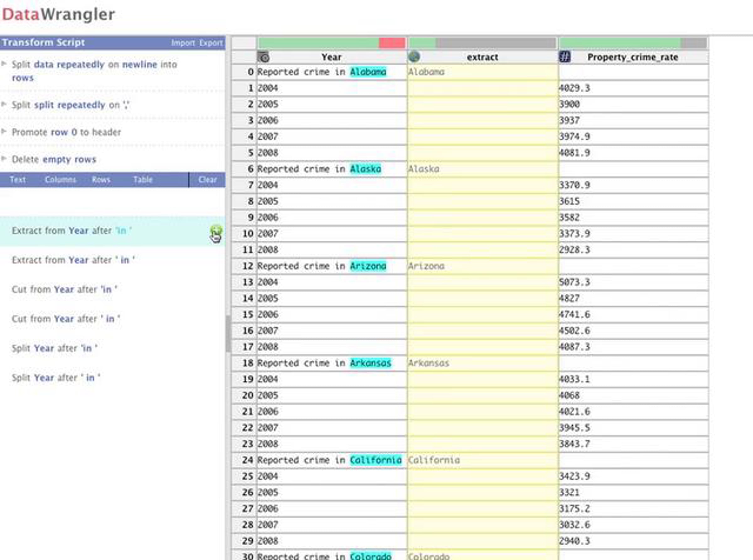Click the Export link

[x=211, y=43]
